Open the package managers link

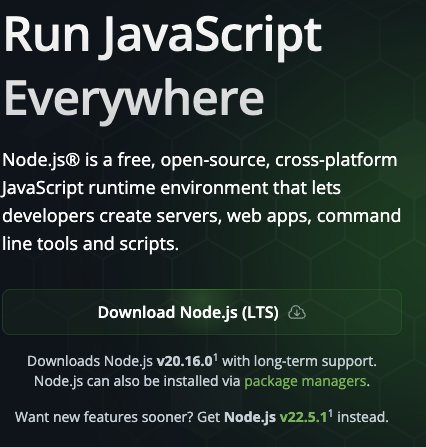(x=305, y=381)
